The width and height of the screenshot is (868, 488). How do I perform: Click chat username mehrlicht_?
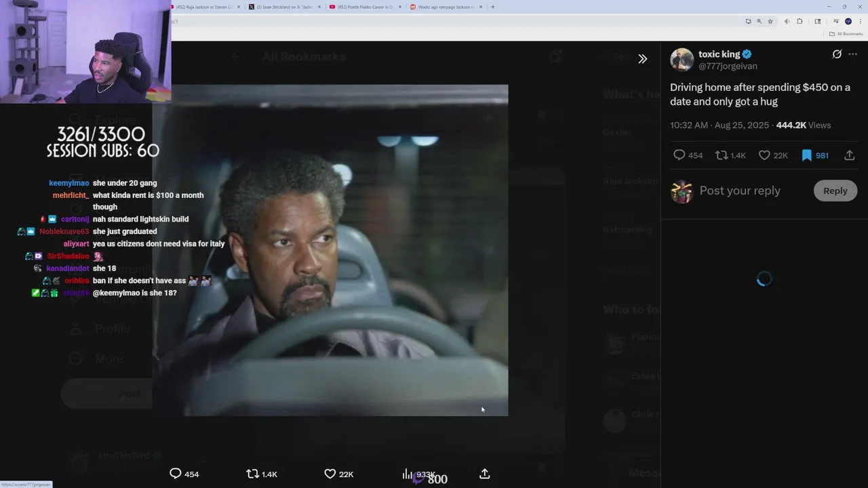tap(71, 195)
